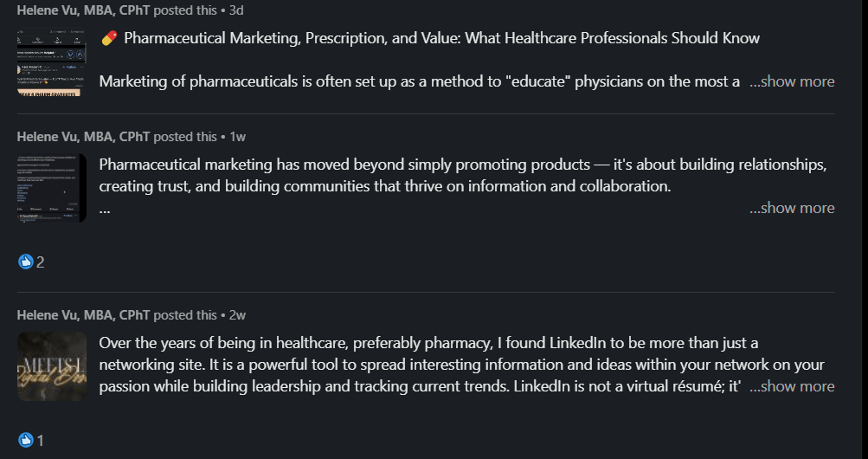
Task: Open the thumbnail of the 3d-old post
Action: (x=51, y=61)
